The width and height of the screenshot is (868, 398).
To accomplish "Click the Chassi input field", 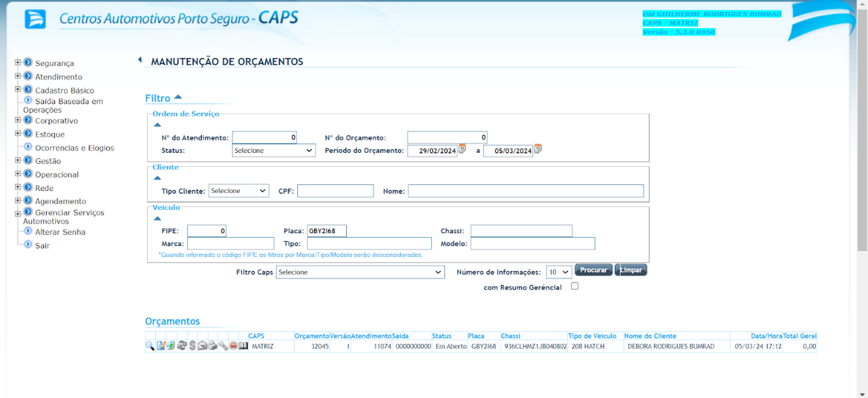I will tap(521, 231).
